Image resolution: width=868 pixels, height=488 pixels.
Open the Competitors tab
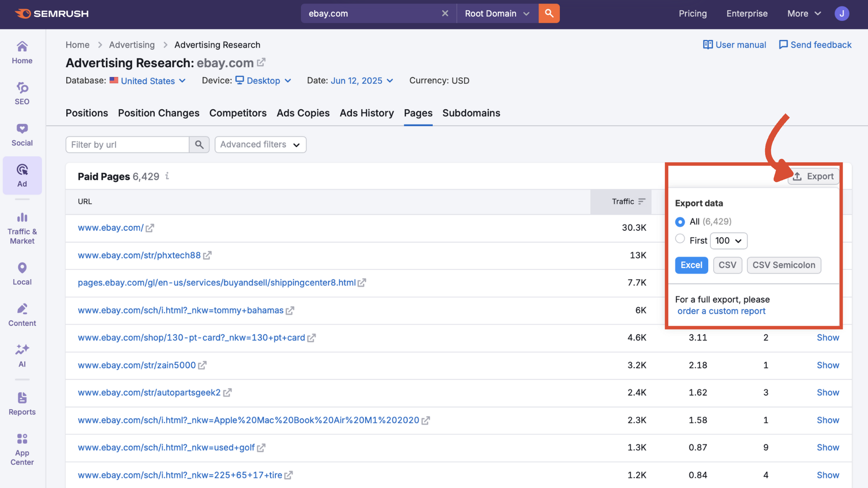[x=238, y=113]
